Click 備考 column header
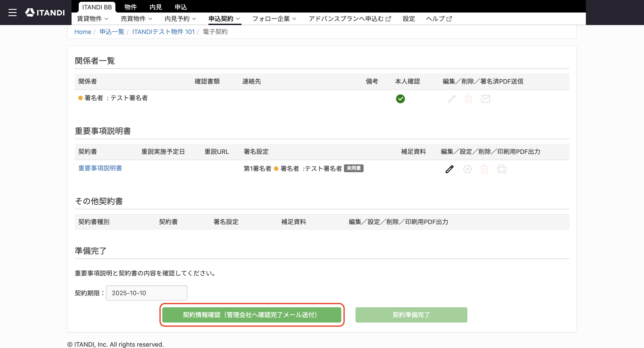This screenshot has height=348, width=644. (372, 81)
